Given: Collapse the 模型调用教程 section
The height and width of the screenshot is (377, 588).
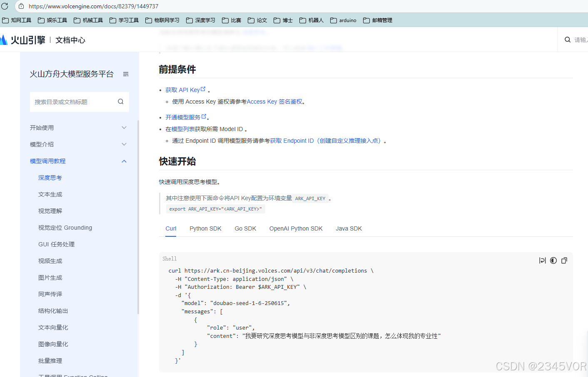Looking at the screenshot, I should 78,161.
